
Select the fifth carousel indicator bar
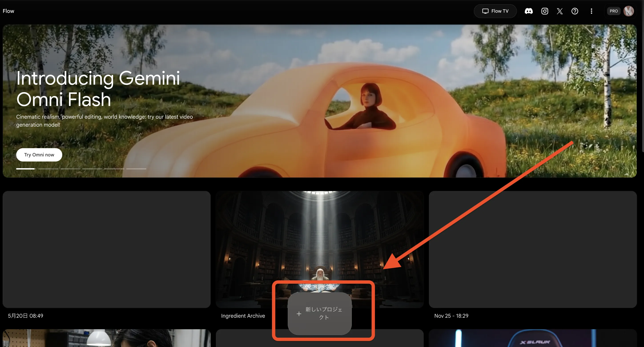tap(114, 169)
